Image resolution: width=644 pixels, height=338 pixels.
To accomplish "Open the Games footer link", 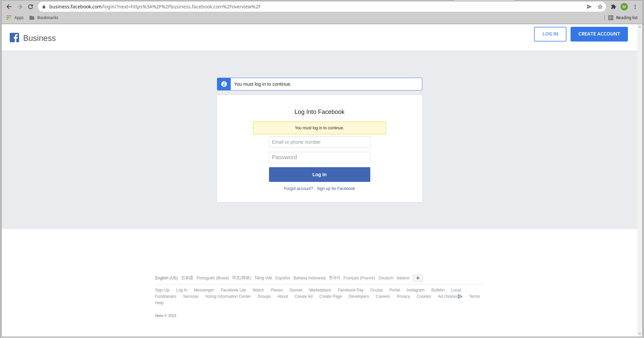I will [x=296, y=290].
